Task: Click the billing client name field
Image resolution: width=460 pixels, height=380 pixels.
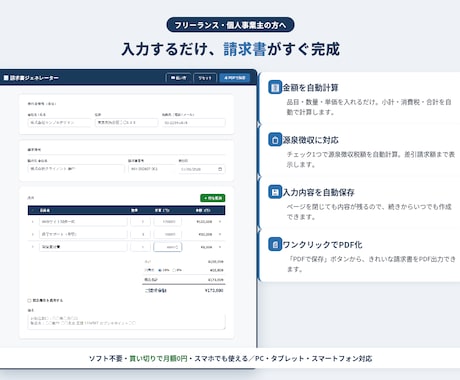Action: [x=76, y=169]
